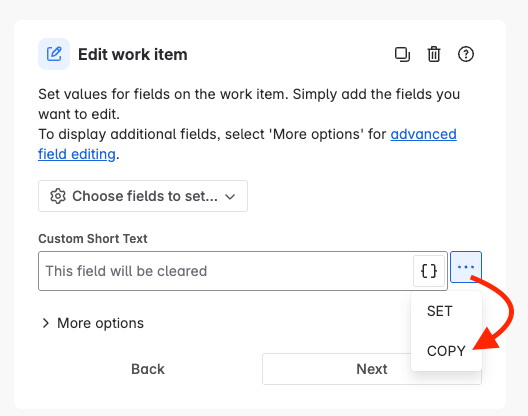Delete the component using trash icon
The width and height of the screenshot is (528, 416).
pos(434,54)
